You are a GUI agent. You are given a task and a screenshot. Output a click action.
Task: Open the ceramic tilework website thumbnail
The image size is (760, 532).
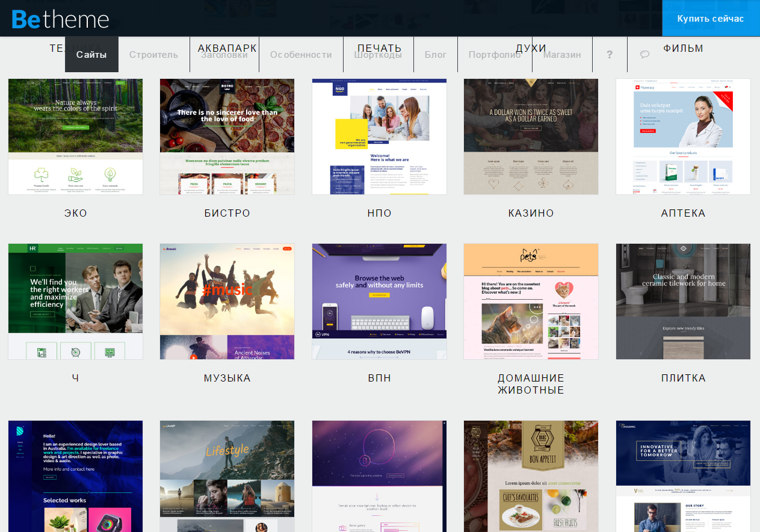684,302
